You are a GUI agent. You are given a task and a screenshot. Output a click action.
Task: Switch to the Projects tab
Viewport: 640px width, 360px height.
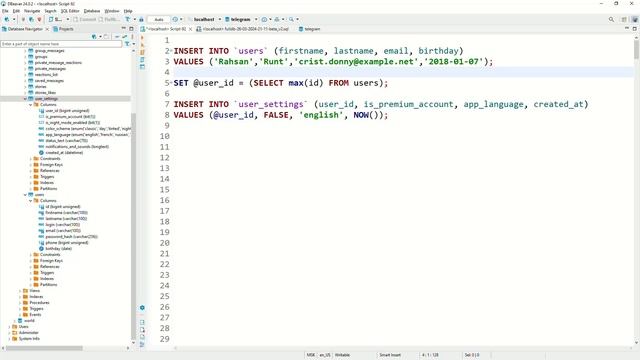pos(63,29)
